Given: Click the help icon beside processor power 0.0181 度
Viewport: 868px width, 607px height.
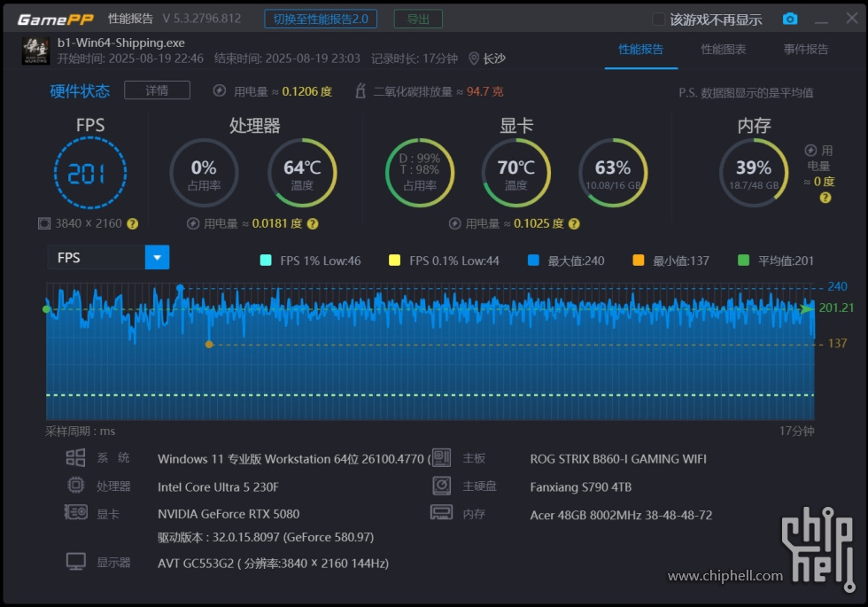Looking at the screenshot, I should click(x=313, y=223).
